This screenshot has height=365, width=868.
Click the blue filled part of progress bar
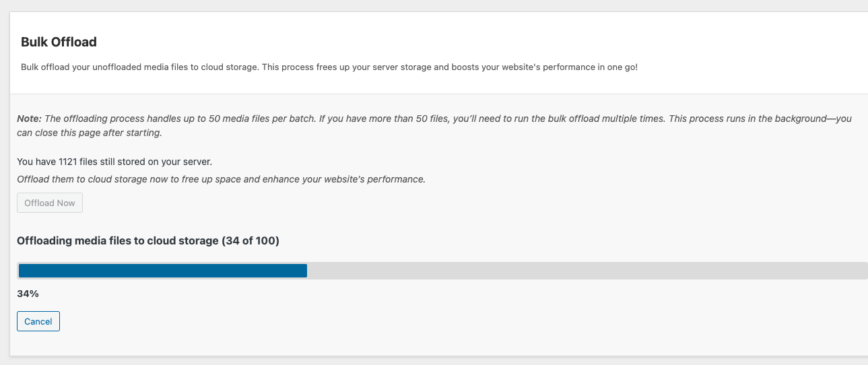tap(162, 271)
